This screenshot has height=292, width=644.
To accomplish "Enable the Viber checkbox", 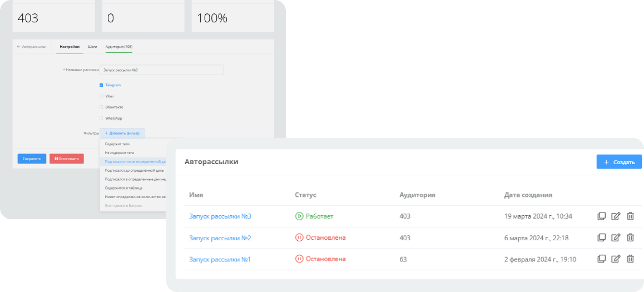I will (101, 96).
